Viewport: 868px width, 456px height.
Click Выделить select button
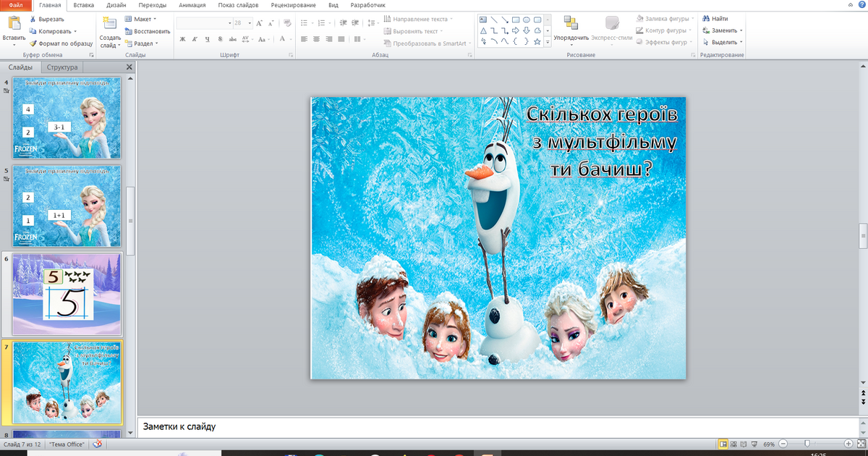(x=722, y=43)
